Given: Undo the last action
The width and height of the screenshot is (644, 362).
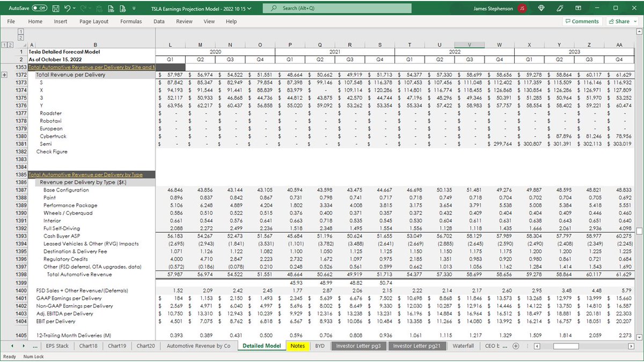Looking at the screenshot, I should coord(68,9).
